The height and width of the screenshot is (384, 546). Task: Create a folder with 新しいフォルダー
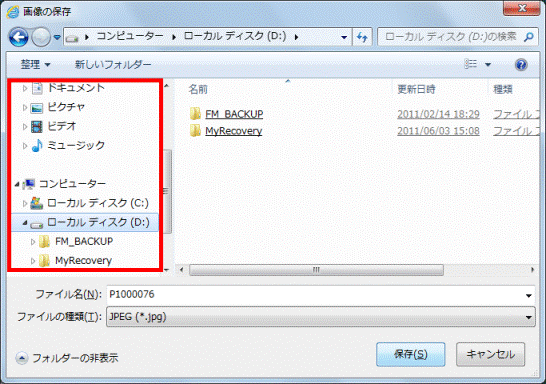[x=113, y=64]
